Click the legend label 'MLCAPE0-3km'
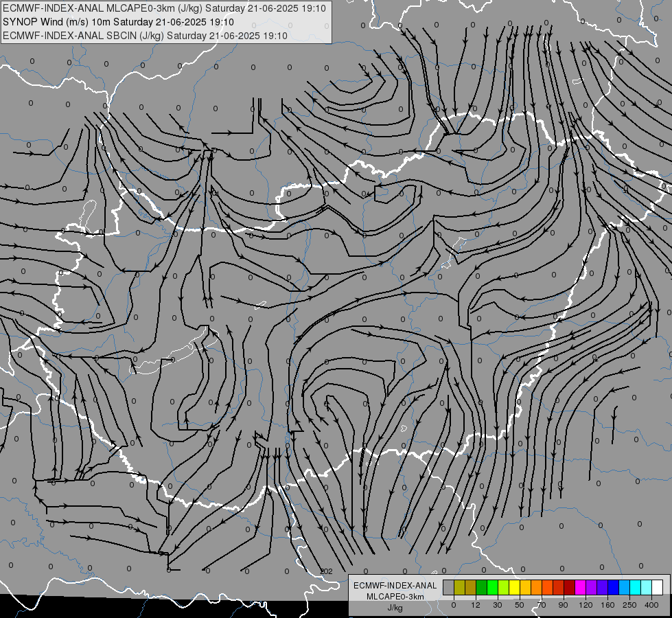This screenshot has width=672, height=618. coord(395,597)
